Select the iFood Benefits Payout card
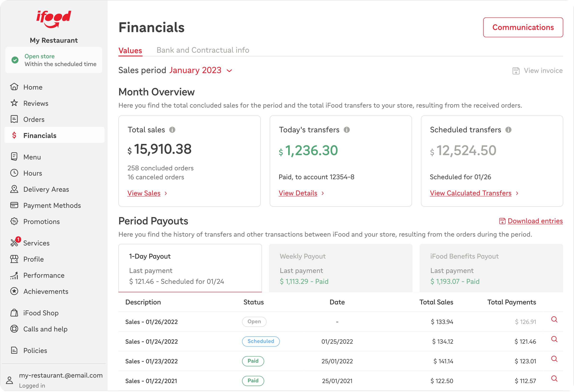This screenshot has height=392, width=574. click(x=491, y=268)
